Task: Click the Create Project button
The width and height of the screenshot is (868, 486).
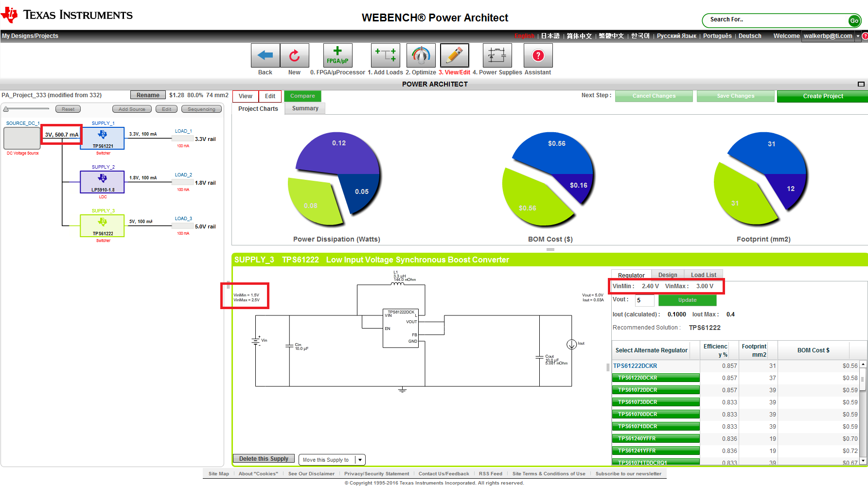Action: click(x=821, y=96)
